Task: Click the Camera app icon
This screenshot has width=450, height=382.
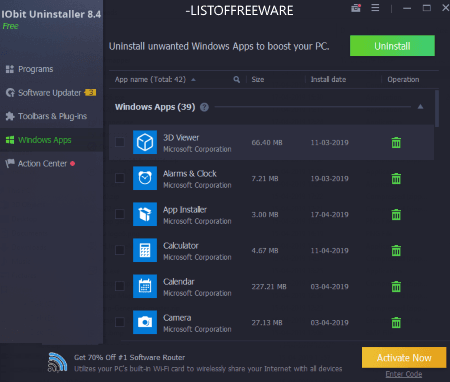Action: click(x=145, y=322)
